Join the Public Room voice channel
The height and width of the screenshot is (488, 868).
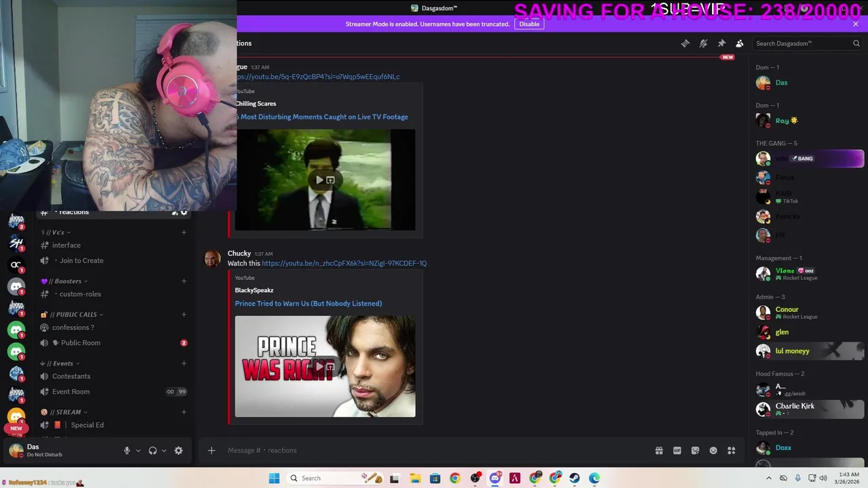click(x=114, y=343)
